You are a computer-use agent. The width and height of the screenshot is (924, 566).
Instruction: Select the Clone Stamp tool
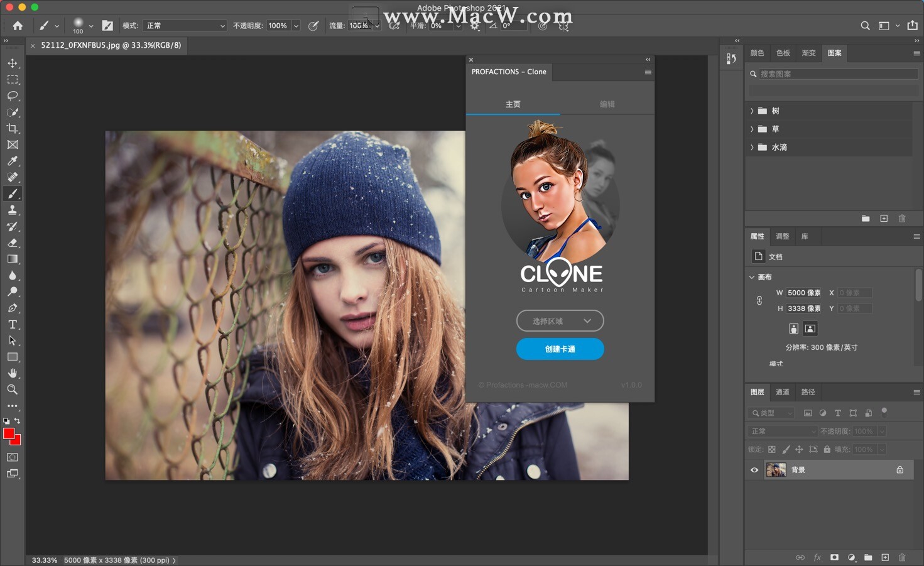tap(13, 210)
